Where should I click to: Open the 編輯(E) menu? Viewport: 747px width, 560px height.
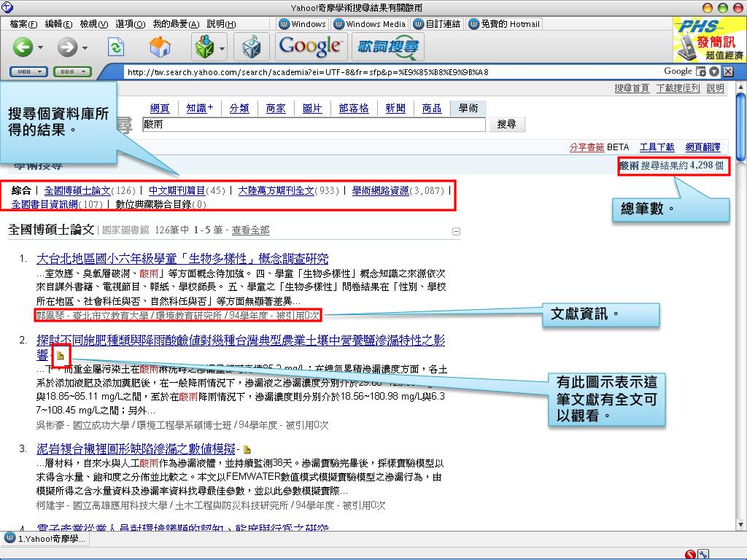click(x=58, y=24)
